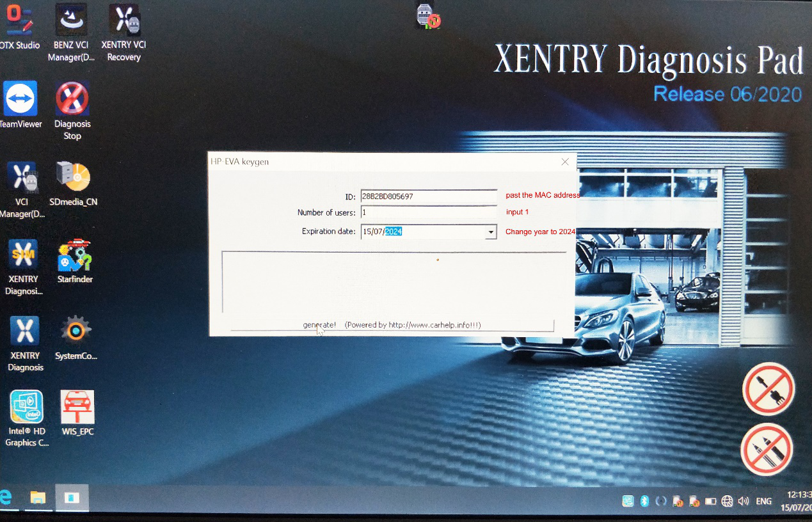The height and width of the screenshot is (522, 812).
Task: Click the Bluetooth tray icon
Action: (x=645, y=501)
